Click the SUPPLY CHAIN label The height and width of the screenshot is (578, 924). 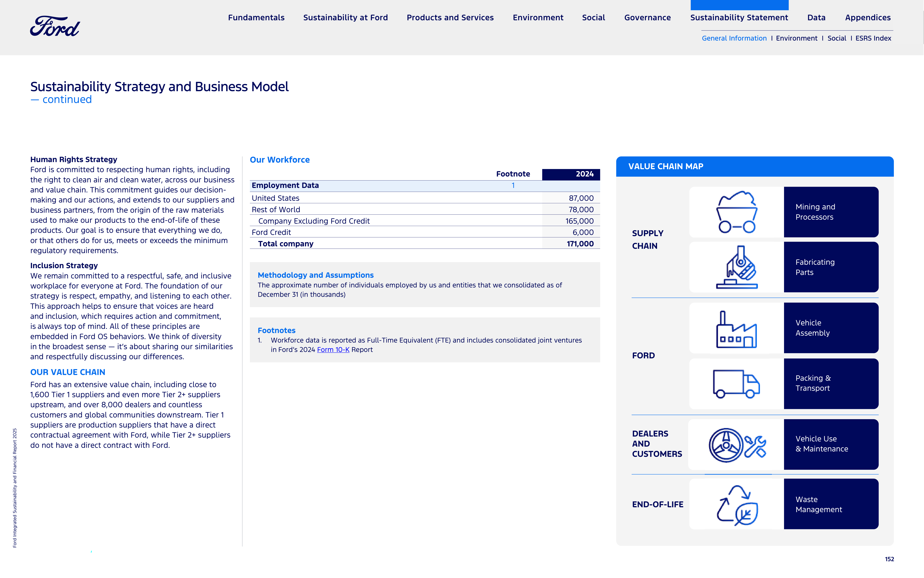click(x=648, y=240)
